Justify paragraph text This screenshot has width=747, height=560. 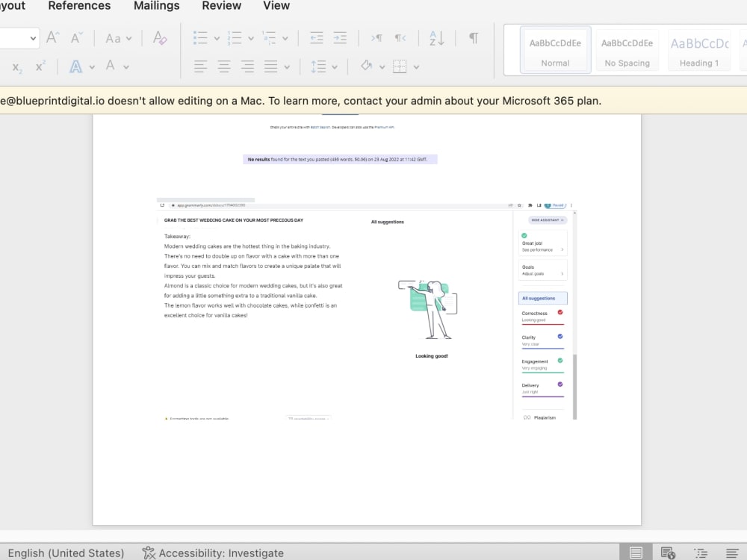[x=270, y=66]
